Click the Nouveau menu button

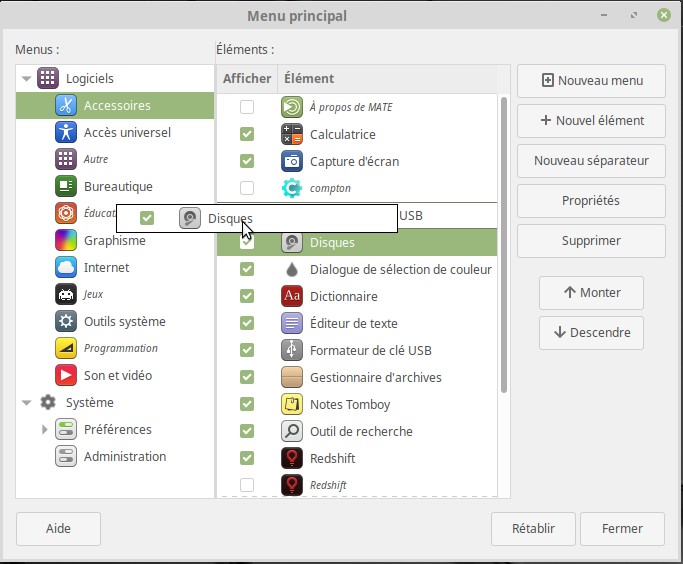(x=591, y=81)
